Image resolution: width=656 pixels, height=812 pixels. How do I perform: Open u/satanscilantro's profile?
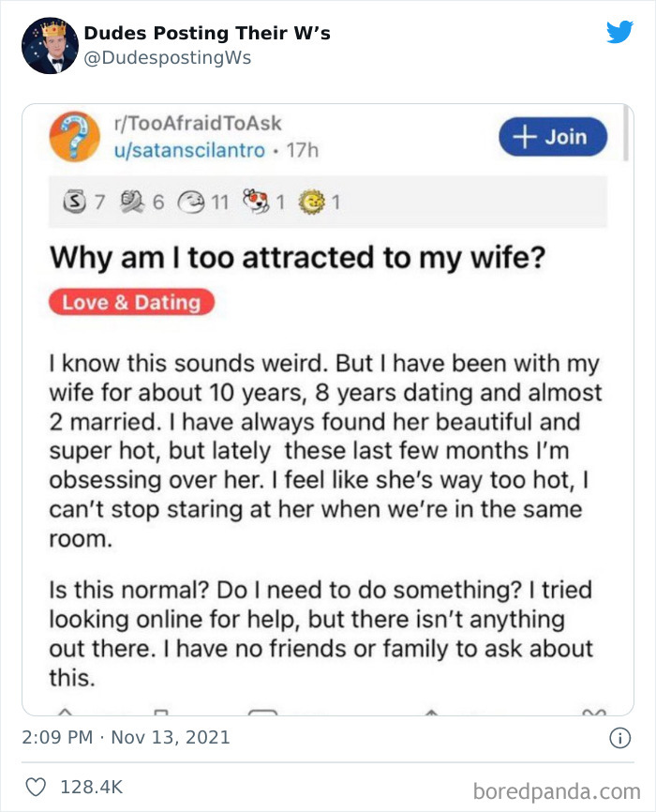pos(166,150)
